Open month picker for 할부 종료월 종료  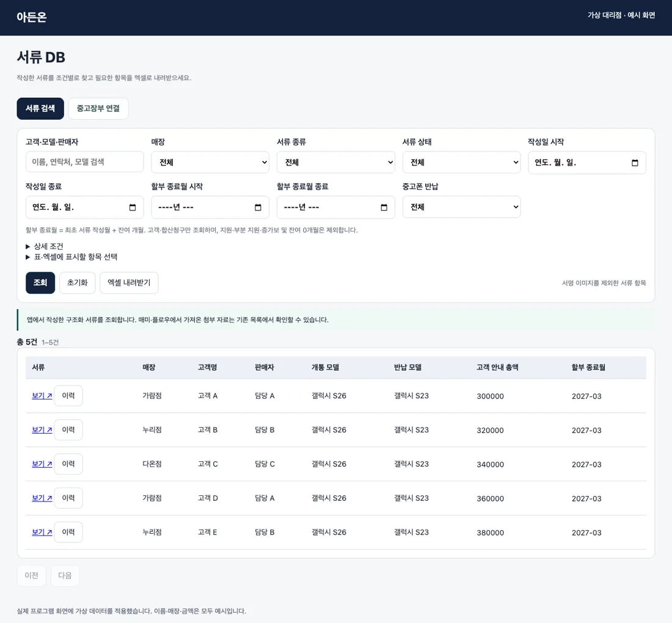[384, 208]
